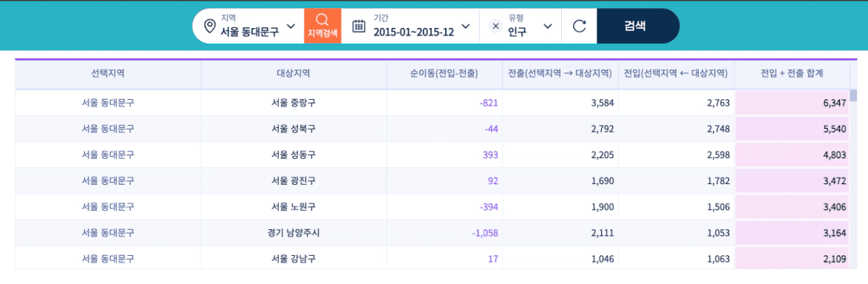Click inflow value 1,506

tap(719, 207)
